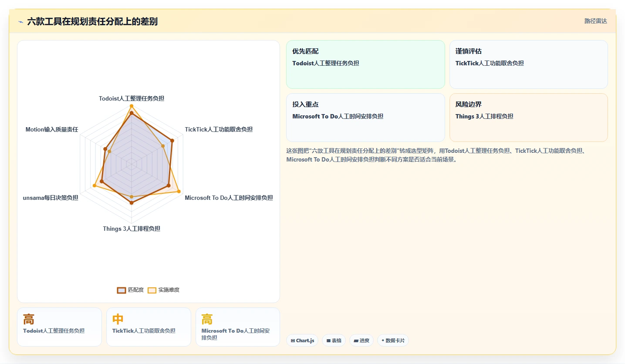
Task: Open the 谨慎评估 card
Action: pos(528,64)
